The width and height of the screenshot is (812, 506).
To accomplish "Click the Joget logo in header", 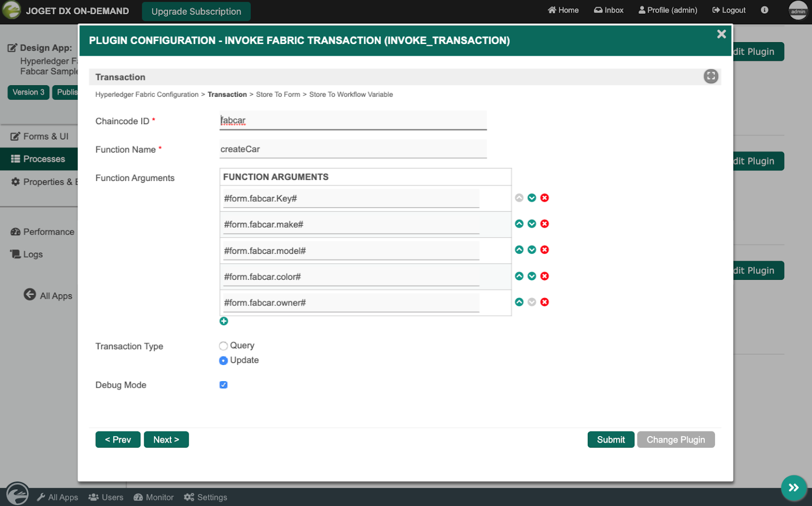I will click(x=11, y=10).
